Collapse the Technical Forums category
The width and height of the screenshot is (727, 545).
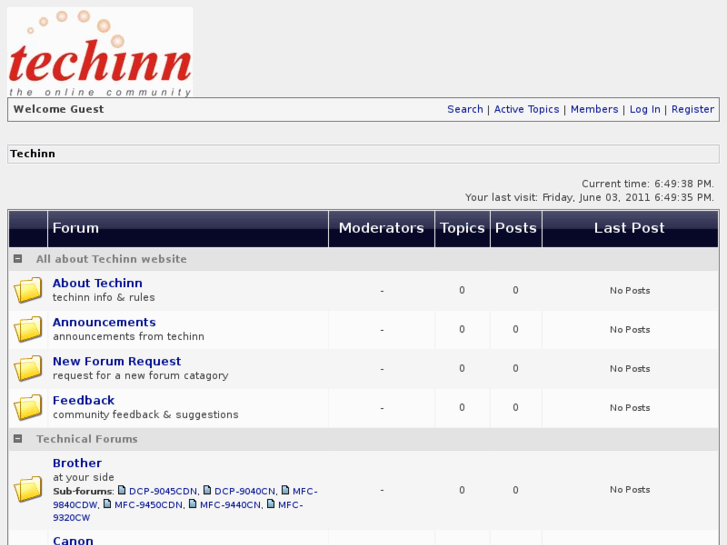[x=18, y=439]
